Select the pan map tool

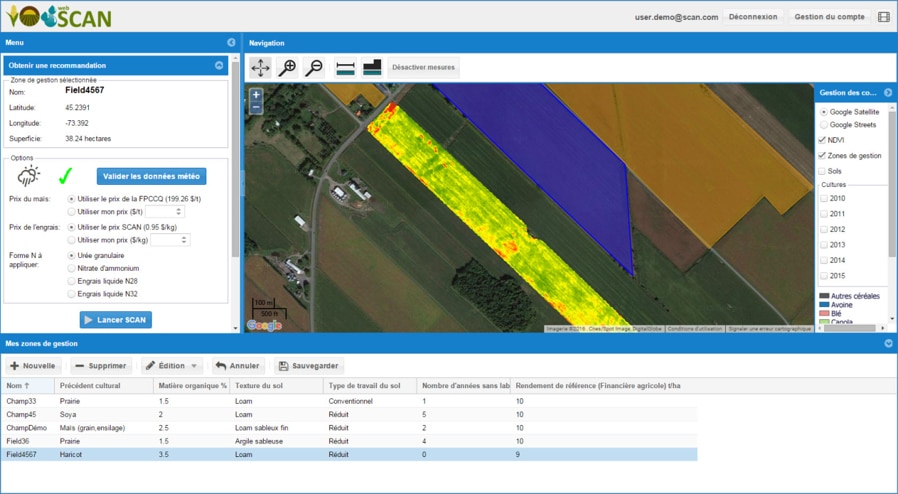261,68
